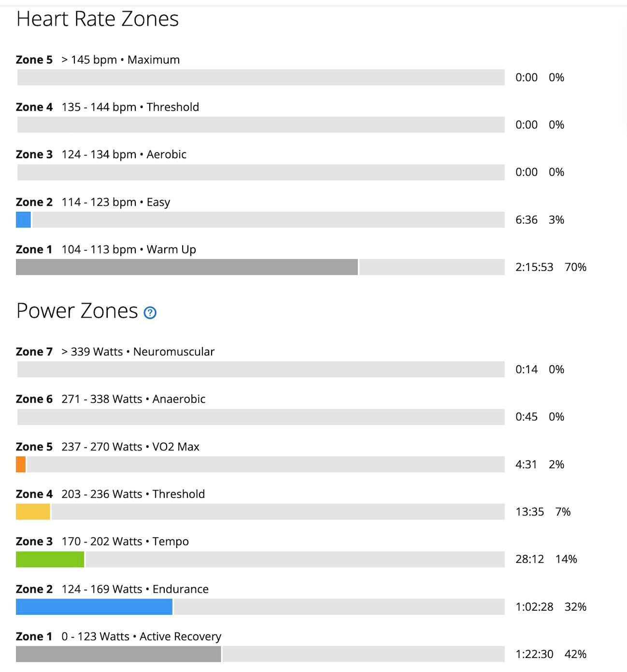Click the Zone 5 Maximum heart rate label
This screenshot has height=672, width=627.
pyautogui.click(x=98, y=60)
